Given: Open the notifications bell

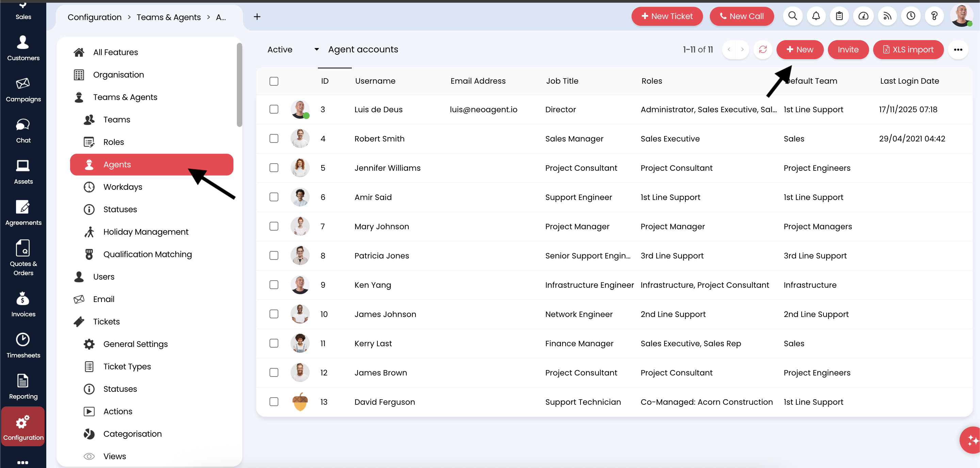Looking at the screenshot, I should [x=816, y=16].
